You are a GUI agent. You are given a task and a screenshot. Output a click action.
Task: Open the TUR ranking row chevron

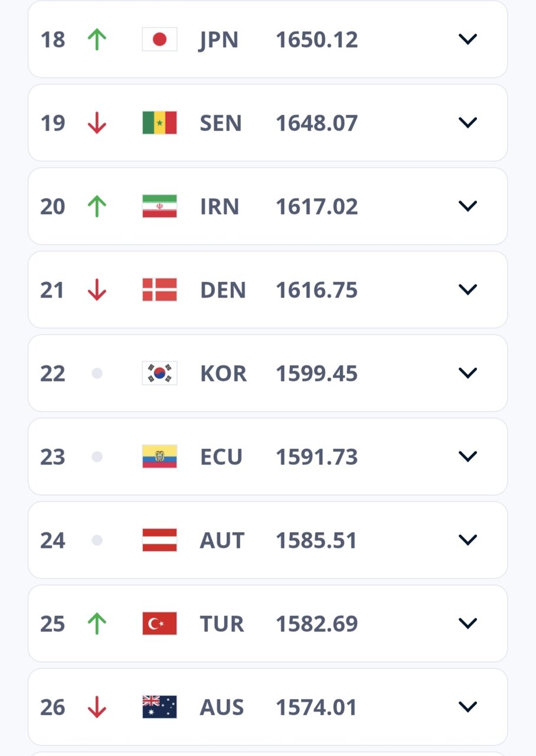[x=468, y=623]
